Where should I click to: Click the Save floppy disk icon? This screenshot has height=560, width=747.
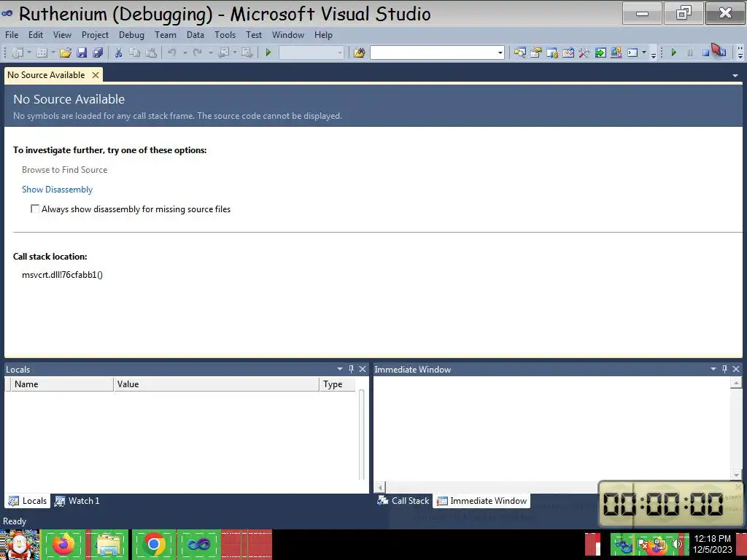(82, 52)
